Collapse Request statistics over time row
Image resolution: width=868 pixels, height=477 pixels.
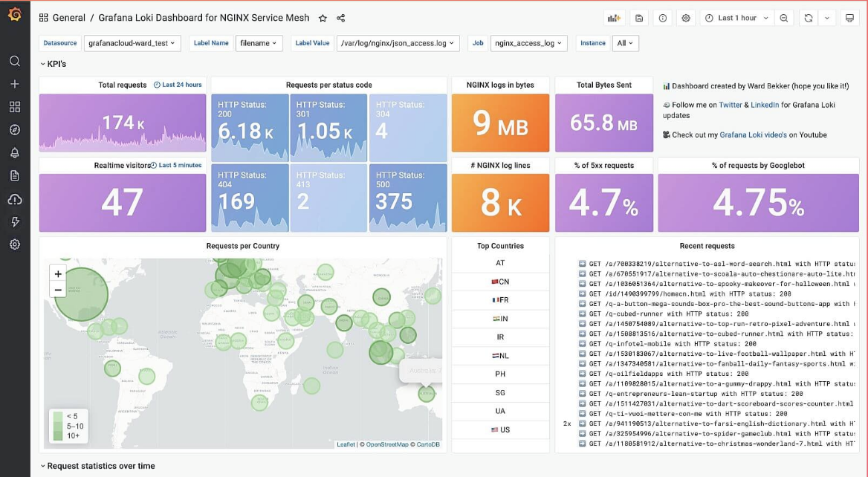97,466
